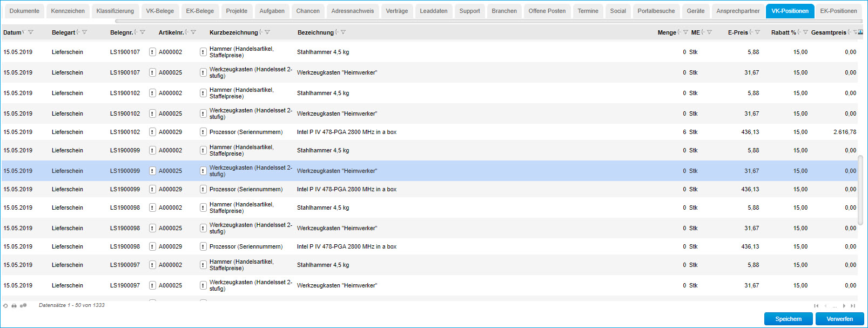Sort by Gesamtpreis column sort arrow

(x=849, y=32)
